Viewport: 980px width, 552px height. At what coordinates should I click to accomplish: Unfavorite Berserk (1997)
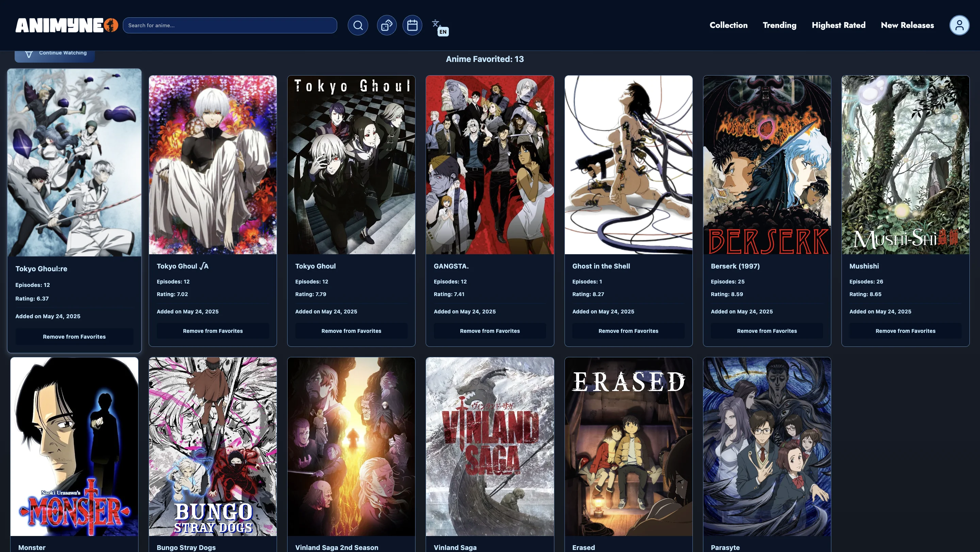point(767,330)
